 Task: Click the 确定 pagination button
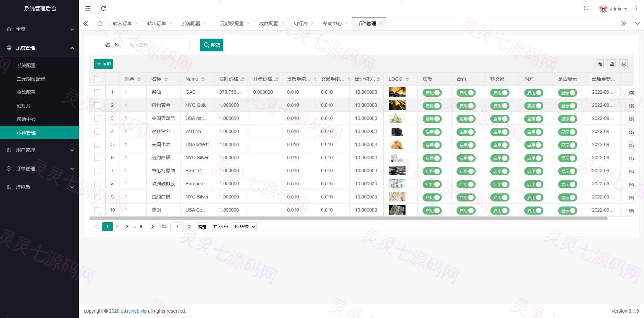pyautogui.click(x=202, y=227)
